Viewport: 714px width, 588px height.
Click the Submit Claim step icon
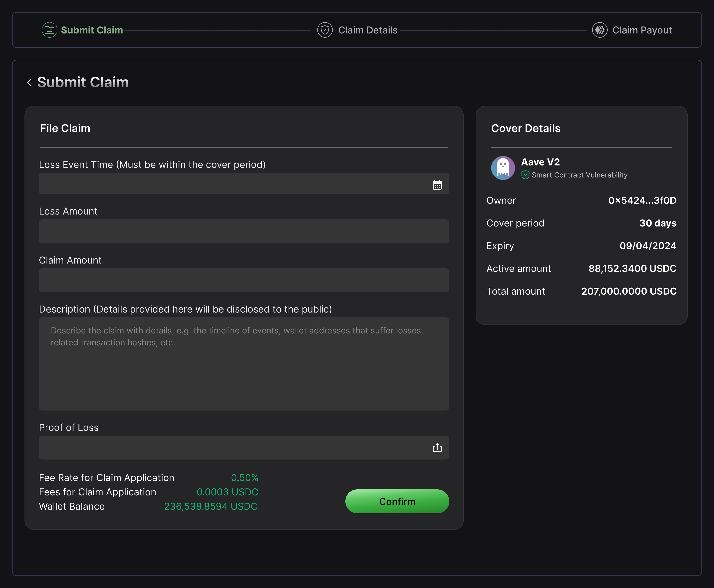(x=49, y=30)
